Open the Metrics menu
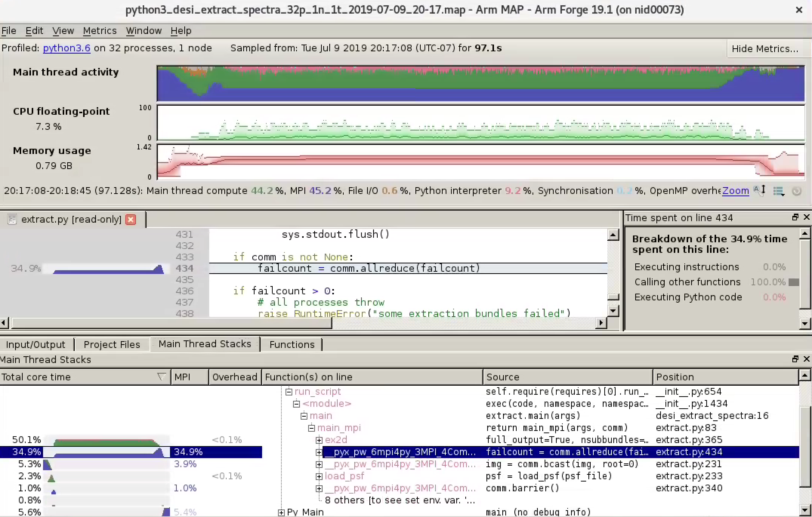The width and height of the screenshot is (812, 517). coord(100,31)
